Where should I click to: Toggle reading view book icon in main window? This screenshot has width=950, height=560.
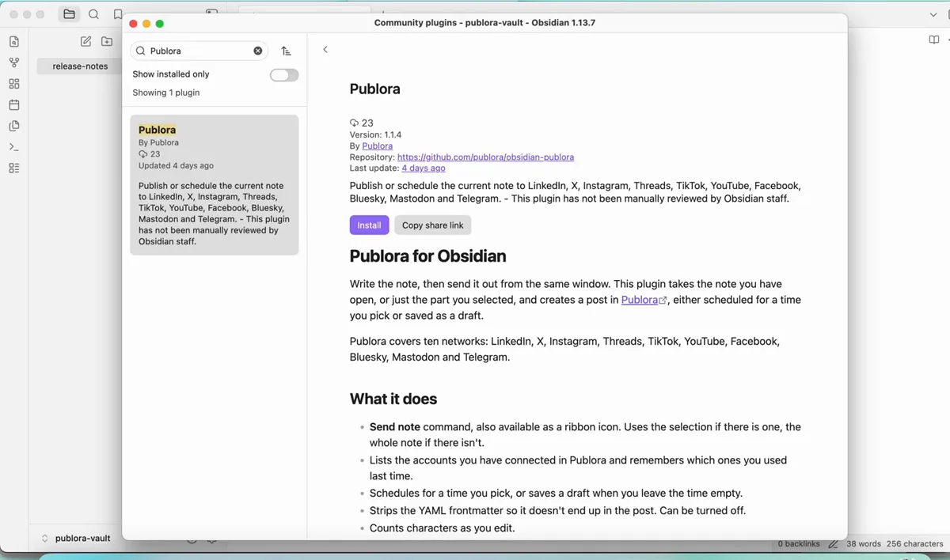(934, 40)
